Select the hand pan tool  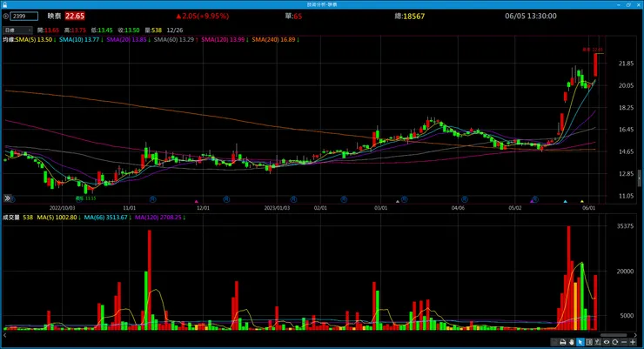point(572,342)
